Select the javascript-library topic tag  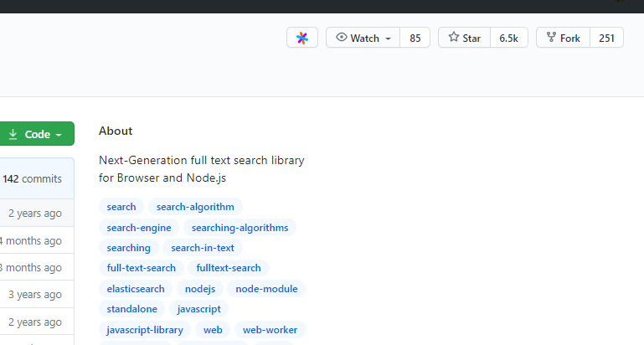[x=145, y=330]
